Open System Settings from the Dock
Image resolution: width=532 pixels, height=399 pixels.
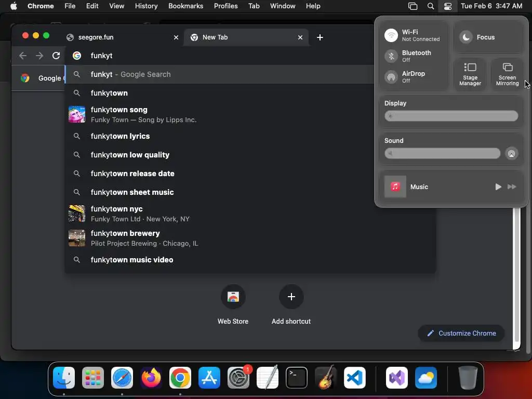238,377
